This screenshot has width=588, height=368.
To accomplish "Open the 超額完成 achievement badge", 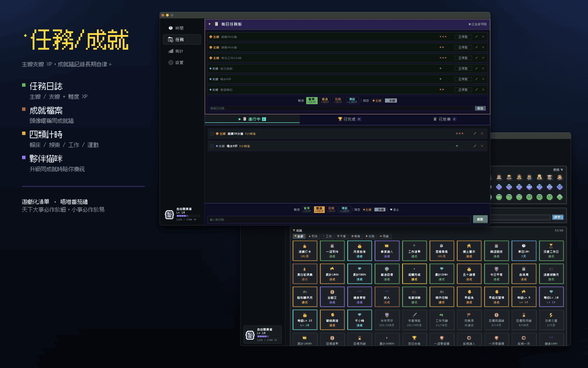I will [x=414, y=273].
